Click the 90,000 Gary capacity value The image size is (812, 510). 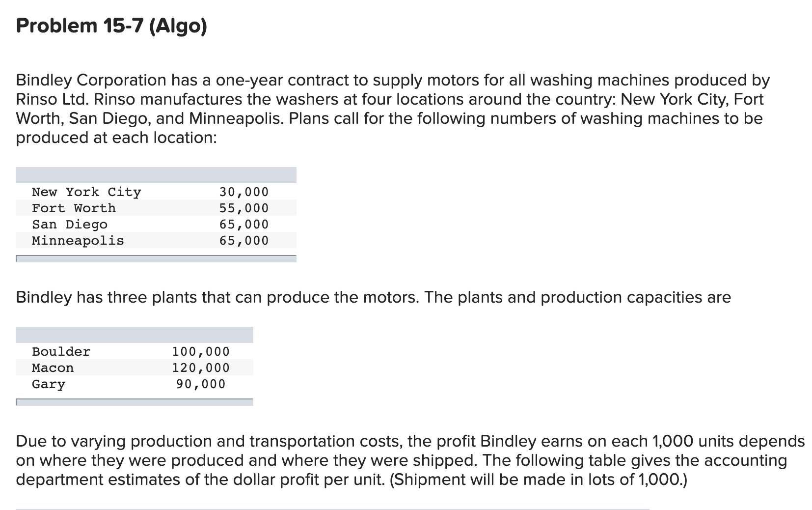(201, 384)
